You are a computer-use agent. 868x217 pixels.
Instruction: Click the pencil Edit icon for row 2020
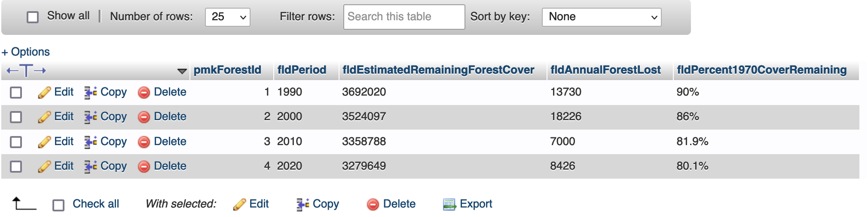point(44,167)
